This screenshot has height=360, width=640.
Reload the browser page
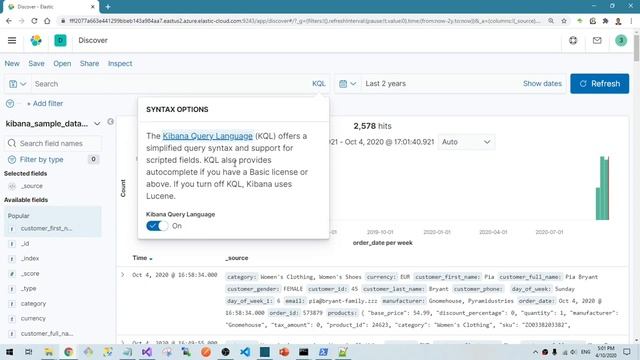point(34,21)
